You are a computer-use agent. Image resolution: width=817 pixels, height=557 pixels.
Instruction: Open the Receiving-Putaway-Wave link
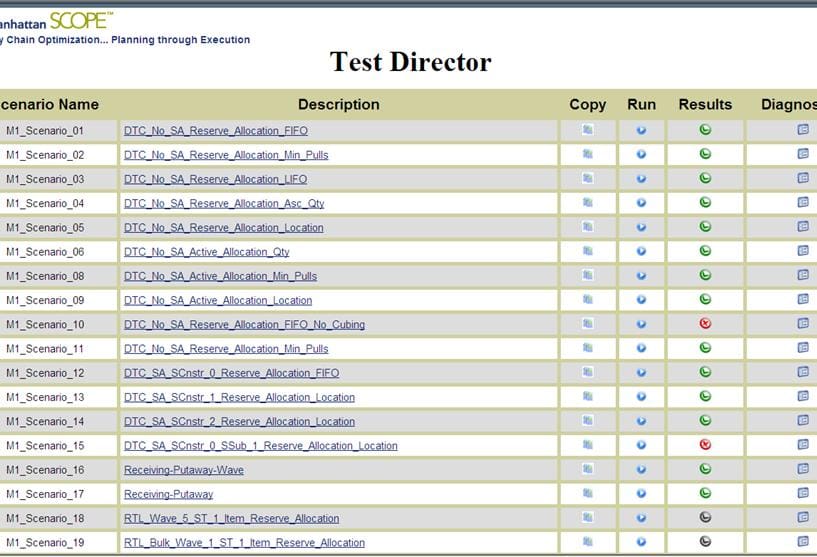184,470
